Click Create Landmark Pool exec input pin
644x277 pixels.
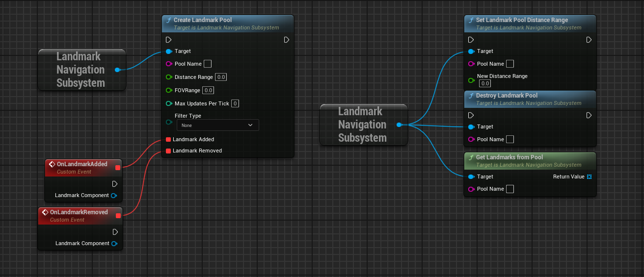(168, 40)
